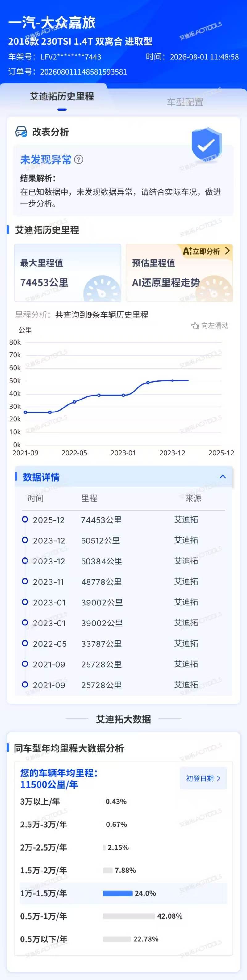This screenshot has width=247, height=980.
Task: Select the 艾迪拓历史里程 tab
Action: tap(62, 96)
